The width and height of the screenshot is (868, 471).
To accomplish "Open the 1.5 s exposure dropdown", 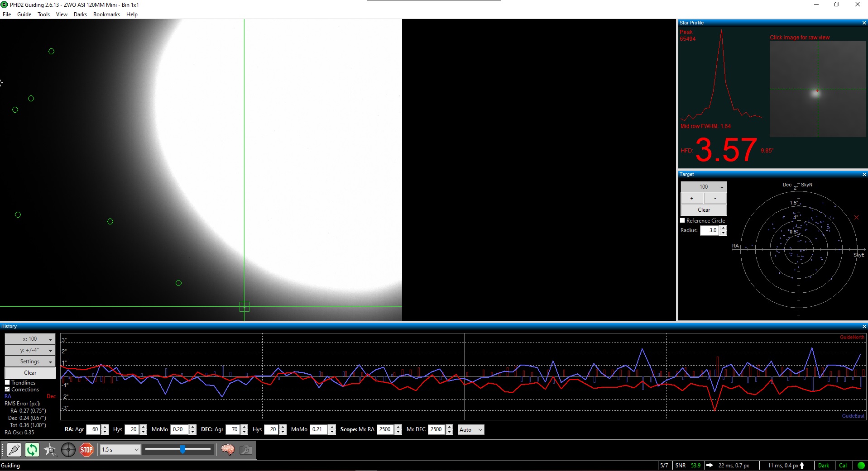I will coord(120,449).
